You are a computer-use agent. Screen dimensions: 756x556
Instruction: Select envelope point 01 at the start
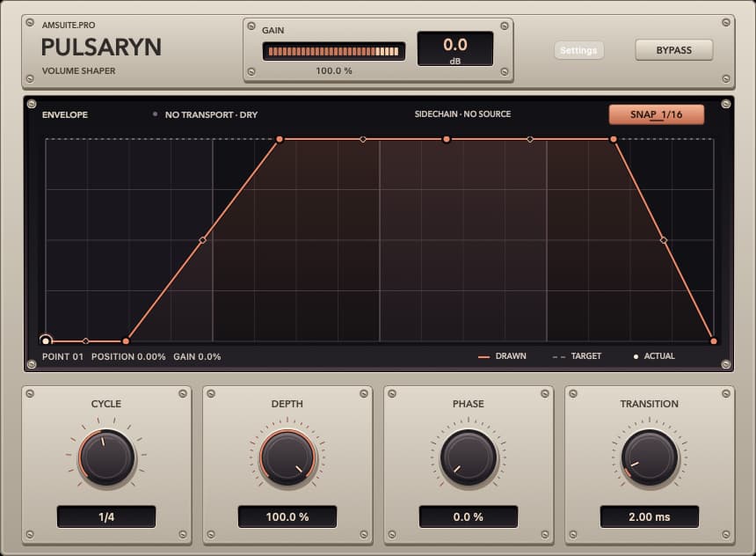(46, 340)
